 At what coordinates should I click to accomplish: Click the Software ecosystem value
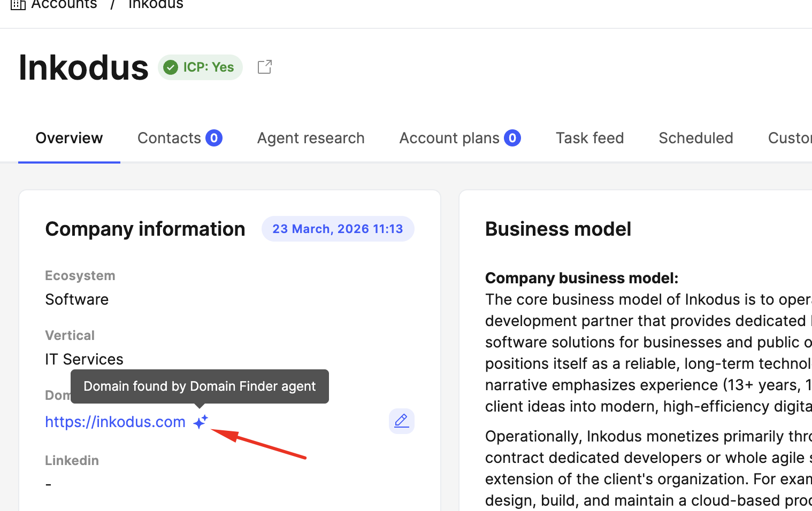coord(77,299)
